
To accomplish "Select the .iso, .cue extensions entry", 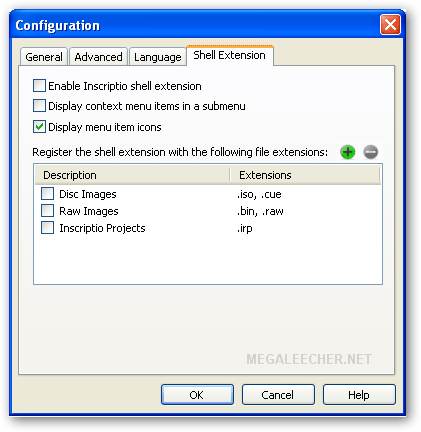I will (x=259, y=194).
